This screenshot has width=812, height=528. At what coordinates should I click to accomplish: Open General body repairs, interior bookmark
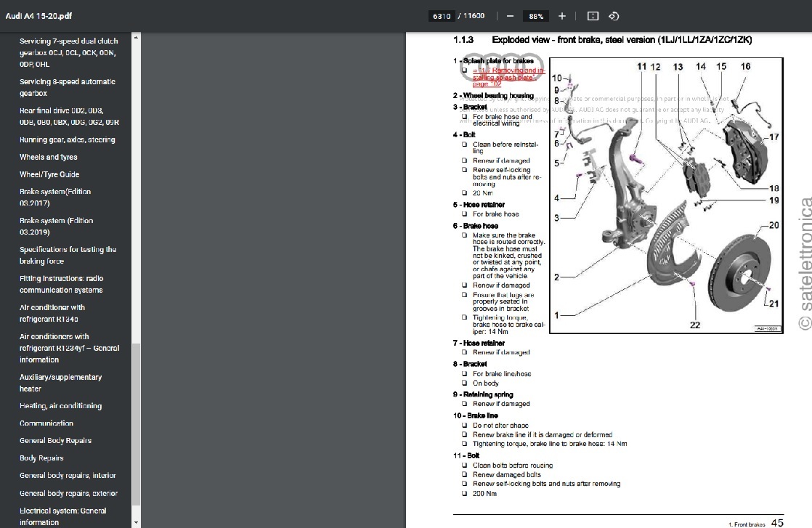tap(68, 475)
